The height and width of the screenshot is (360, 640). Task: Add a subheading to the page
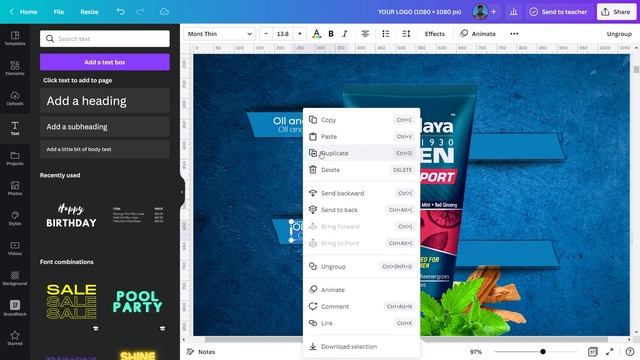pyautogui.click(x=105, y=127)
